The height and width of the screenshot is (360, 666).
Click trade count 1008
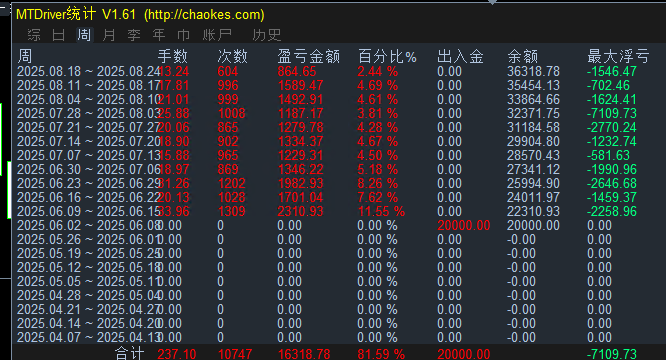point(231,113)
